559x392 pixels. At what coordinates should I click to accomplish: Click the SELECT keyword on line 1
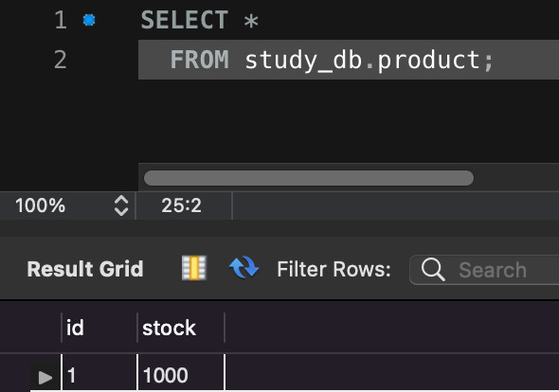(185, 20)
